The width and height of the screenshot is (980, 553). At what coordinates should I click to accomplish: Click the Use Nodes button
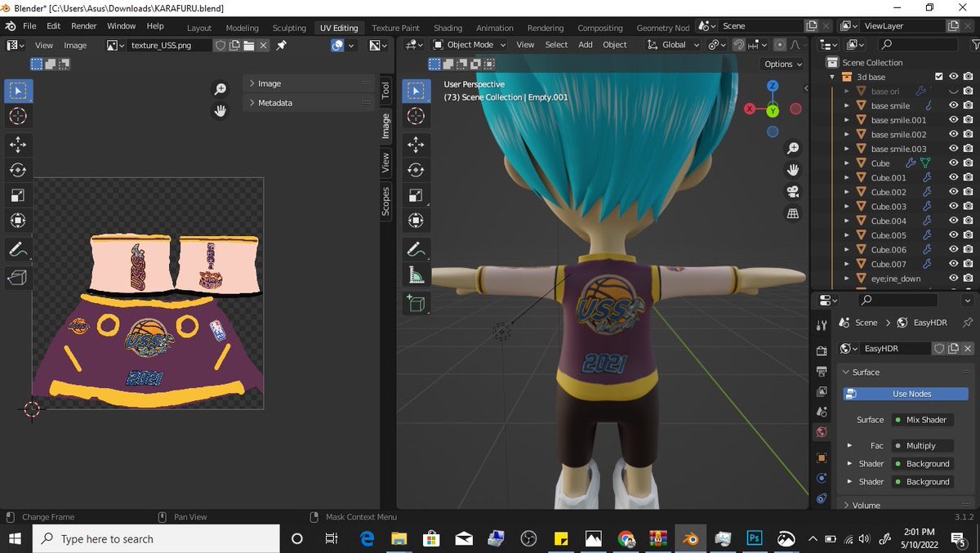(x=906, y=394)
